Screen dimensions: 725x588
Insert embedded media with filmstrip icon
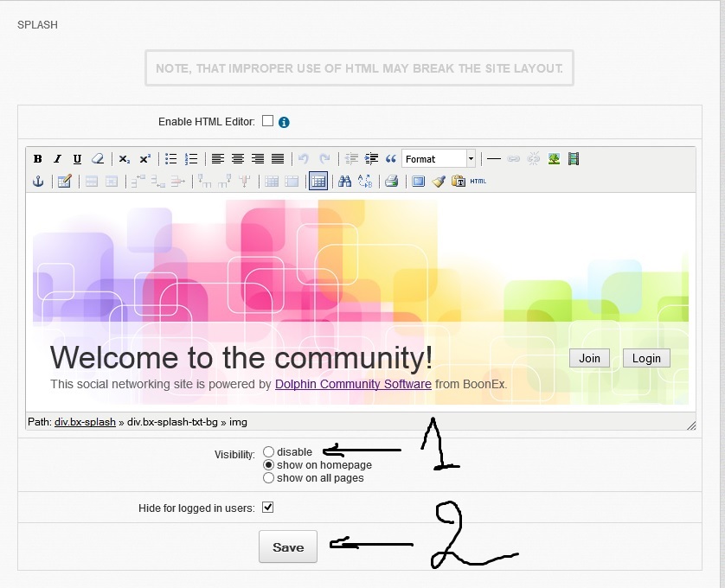coord(573,159)
